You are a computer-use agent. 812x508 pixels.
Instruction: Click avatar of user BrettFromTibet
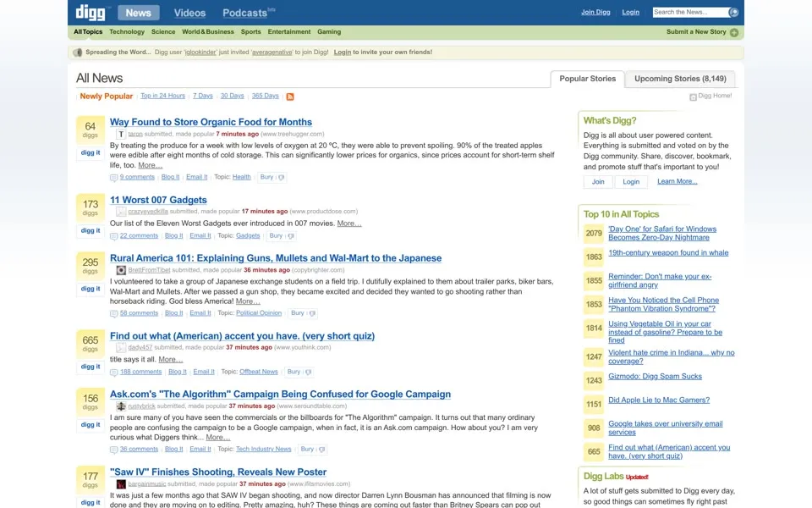121,270
